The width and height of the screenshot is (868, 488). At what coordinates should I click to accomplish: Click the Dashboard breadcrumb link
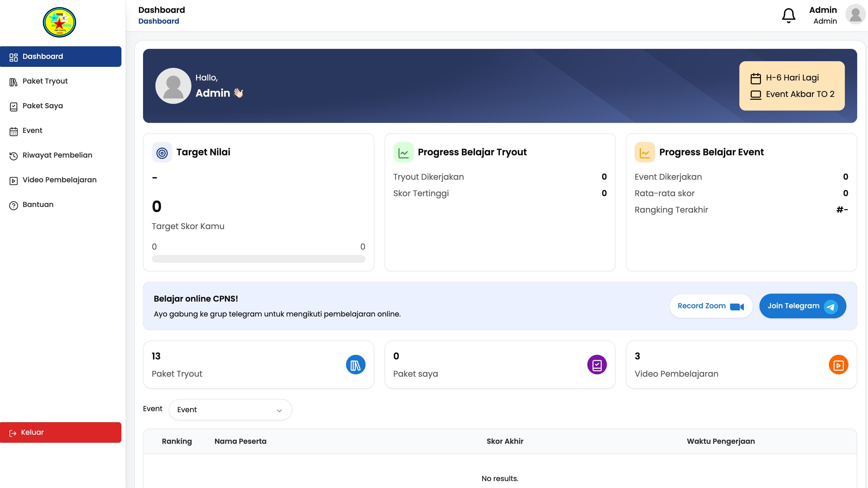tap(159, 21)
